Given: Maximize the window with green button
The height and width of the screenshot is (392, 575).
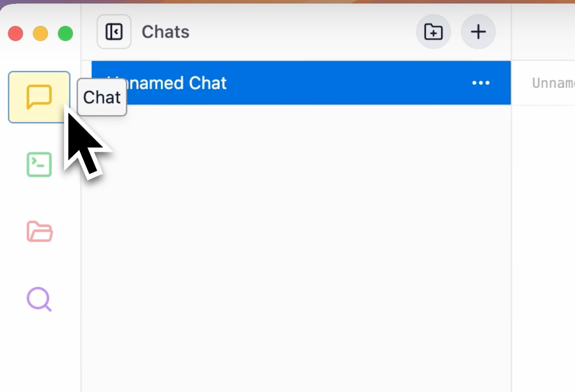Looking at the screenshot, I should pyautogui.click(x=65, y=34).
